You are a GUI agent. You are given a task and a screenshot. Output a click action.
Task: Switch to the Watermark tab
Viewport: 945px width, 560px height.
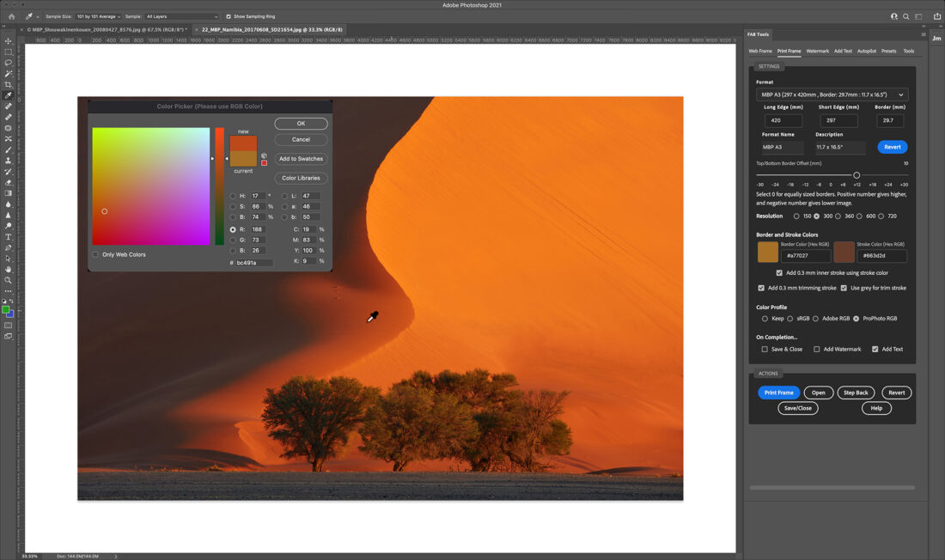pyautogui.click(x=817, y=51)
